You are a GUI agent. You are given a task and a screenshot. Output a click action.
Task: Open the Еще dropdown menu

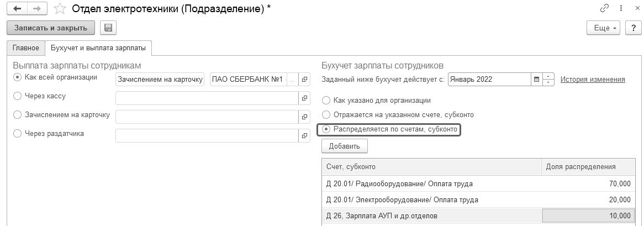coord(604,28)
